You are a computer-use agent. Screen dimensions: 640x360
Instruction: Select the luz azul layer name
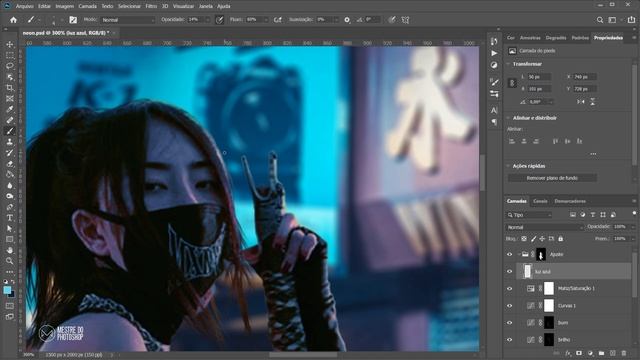tap(543, 271)
